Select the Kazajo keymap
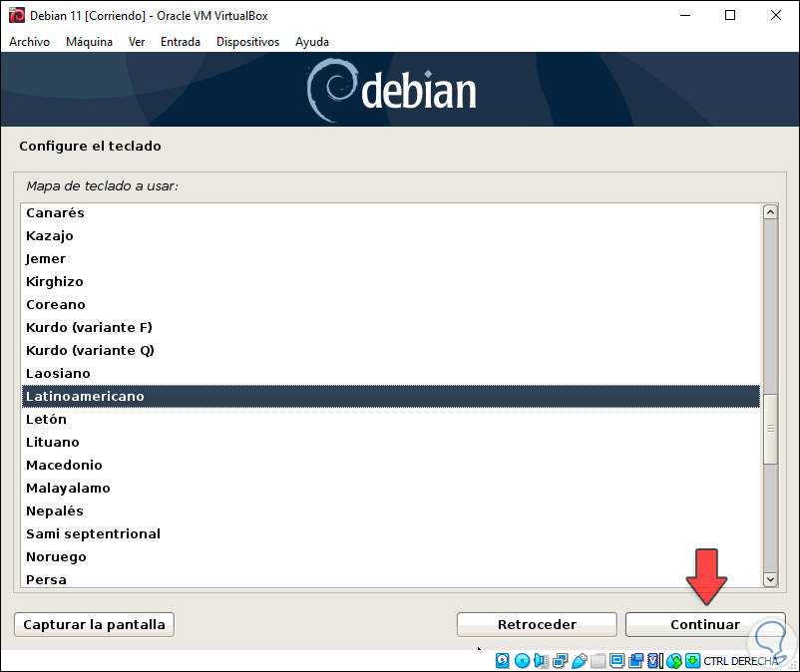The image size is (800, 672). point(391,235)
